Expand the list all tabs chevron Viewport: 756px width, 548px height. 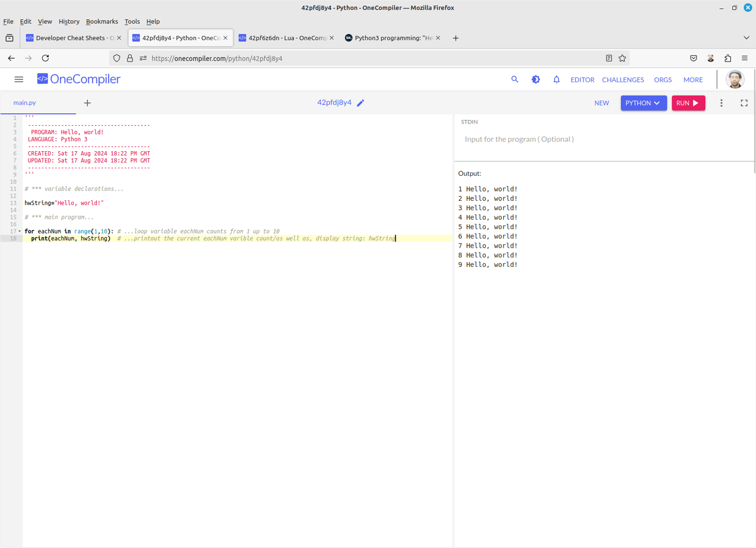746,38
